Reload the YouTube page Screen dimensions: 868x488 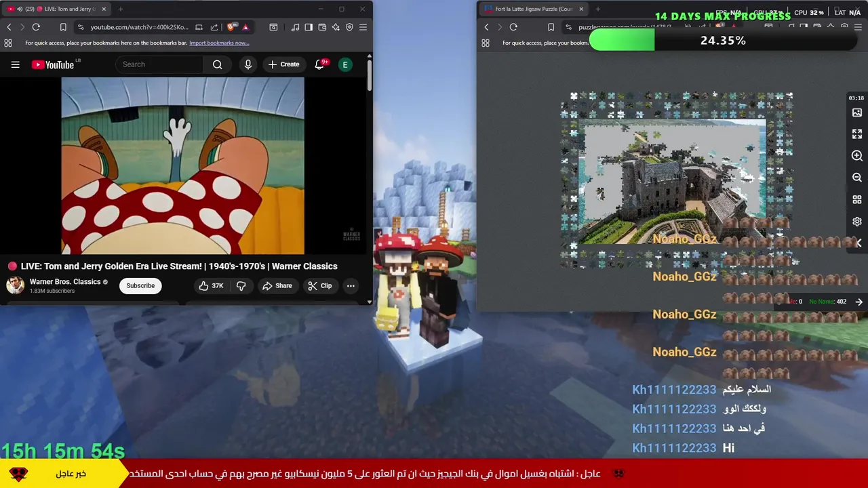click(36, 27)
